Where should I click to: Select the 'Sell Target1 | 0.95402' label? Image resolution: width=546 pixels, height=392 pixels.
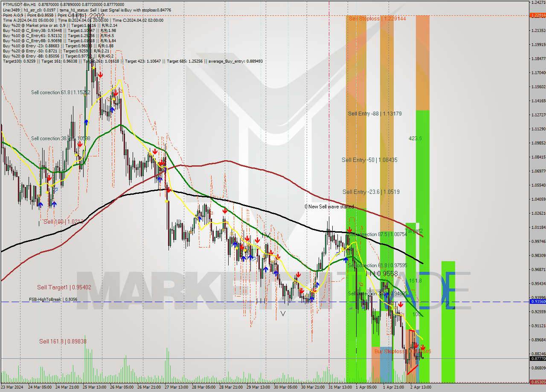point(64,287)
